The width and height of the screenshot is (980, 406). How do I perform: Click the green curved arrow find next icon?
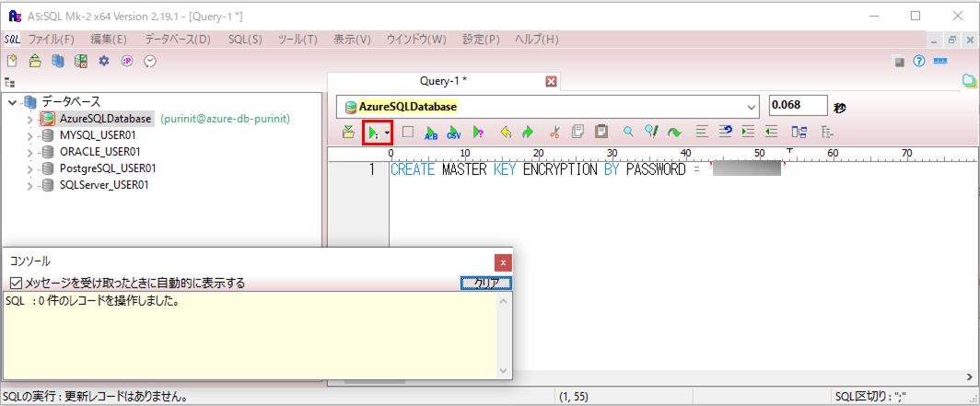tap(674, 133)
